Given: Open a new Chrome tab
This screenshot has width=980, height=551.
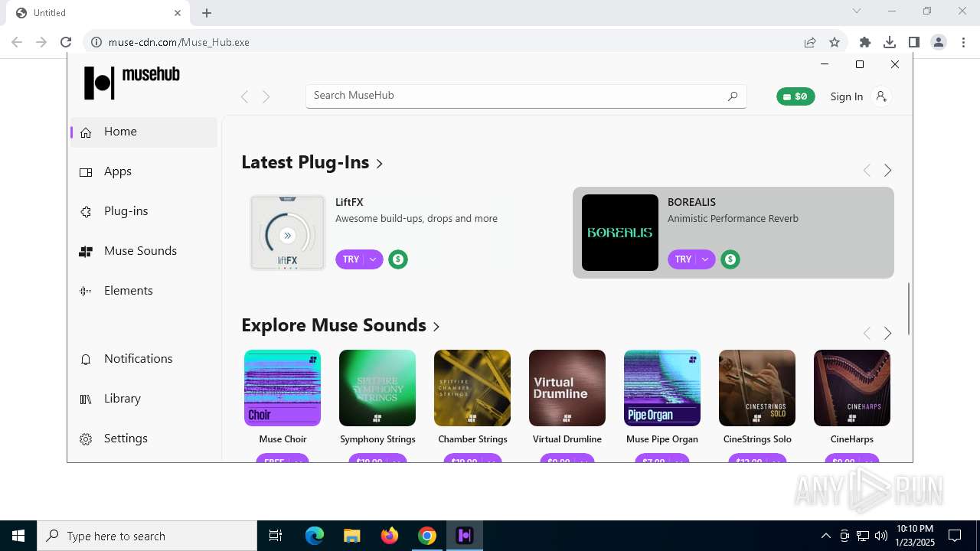Looking at the screenshot, I should click(x=207, y=13).
